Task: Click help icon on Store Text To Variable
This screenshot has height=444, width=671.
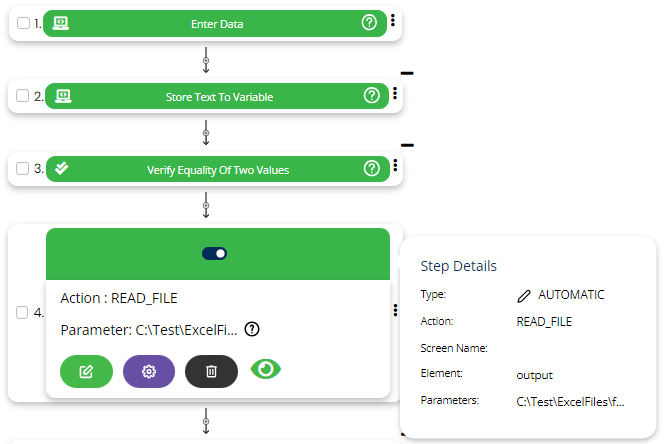Action: (371, 96)
